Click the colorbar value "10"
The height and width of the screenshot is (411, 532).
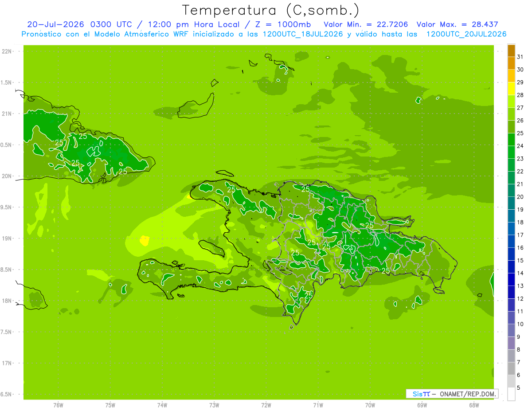pos(520,324)
